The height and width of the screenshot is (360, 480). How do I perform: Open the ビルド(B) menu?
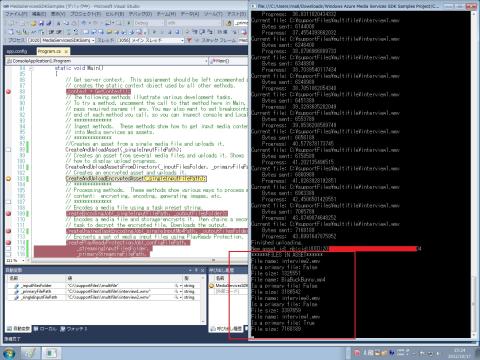[115, 14]
